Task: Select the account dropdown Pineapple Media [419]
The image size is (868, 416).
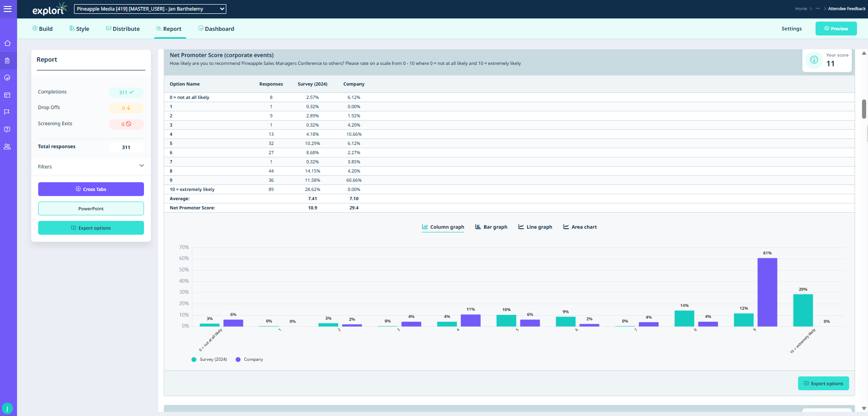Action: (x=150, y=9)
